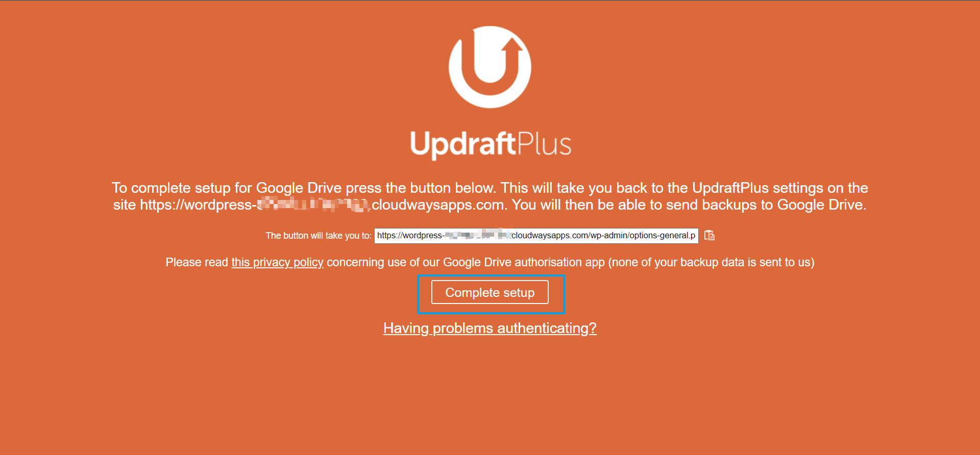
Task: Click the thin "Plus" part of the wordmark
Action: [545, 143]
